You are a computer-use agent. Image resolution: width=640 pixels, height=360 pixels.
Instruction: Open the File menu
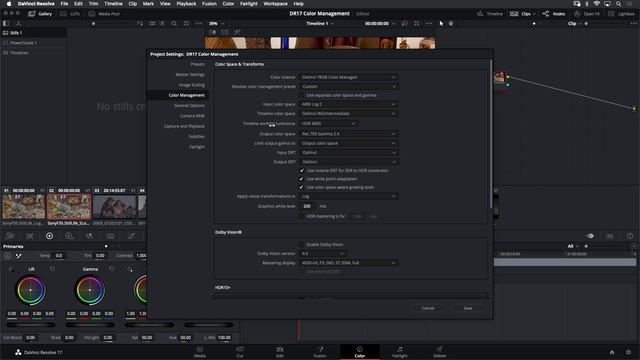click(x=64, y=4)
